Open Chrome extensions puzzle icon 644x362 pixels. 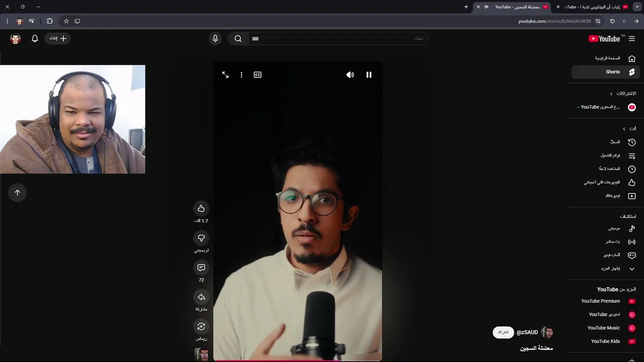tap(50, 21)
